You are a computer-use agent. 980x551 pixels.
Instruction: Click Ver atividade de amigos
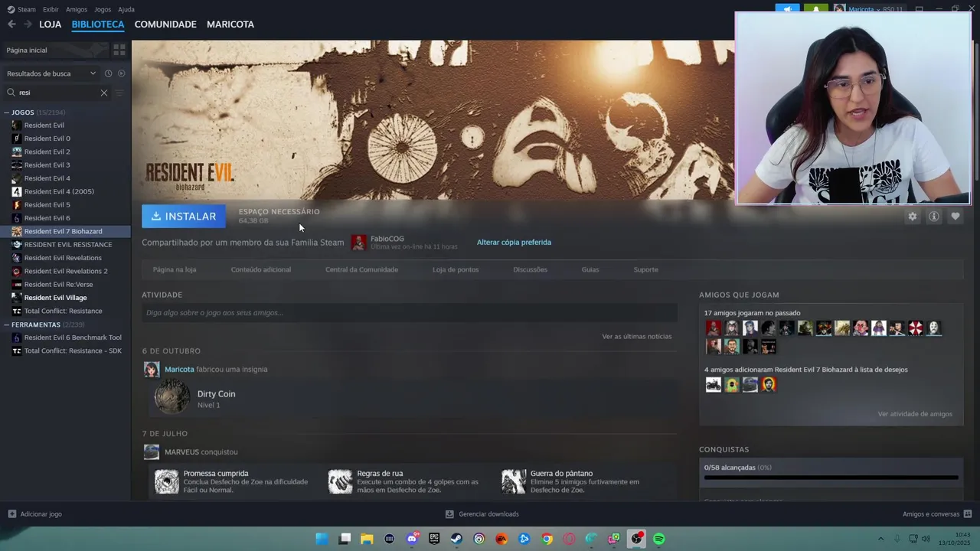tap(915, 414)
